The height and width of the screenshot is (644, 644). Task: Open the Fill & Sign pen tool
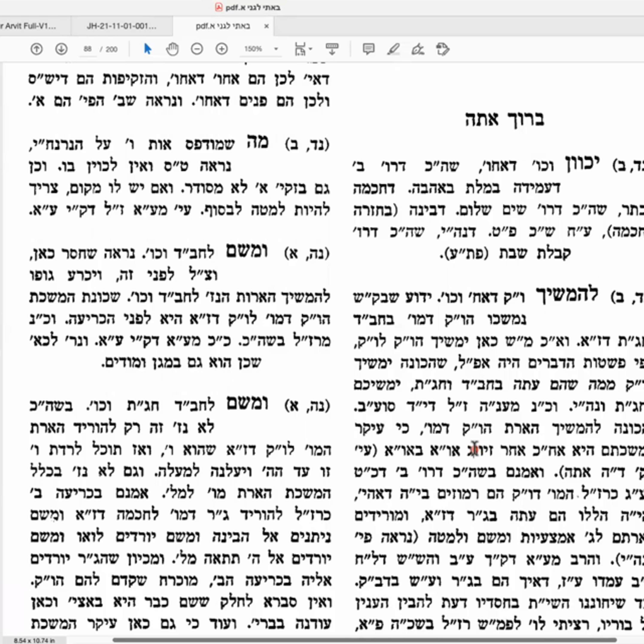(x=418, y=49)
